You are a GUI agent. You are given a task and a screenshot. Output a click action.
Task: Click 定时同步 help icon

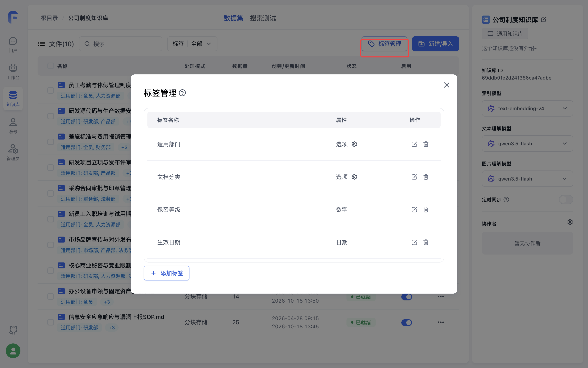[x=506, y=200]
